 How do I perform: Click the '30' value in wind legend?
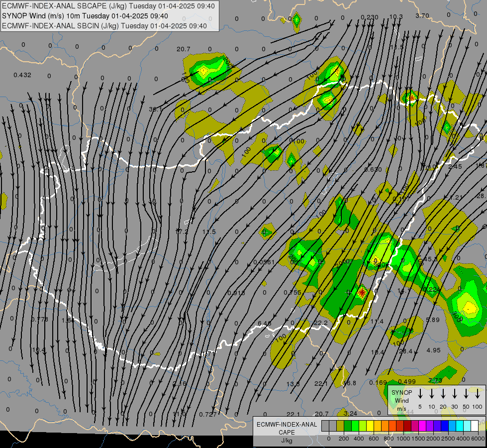coord(454,407)
